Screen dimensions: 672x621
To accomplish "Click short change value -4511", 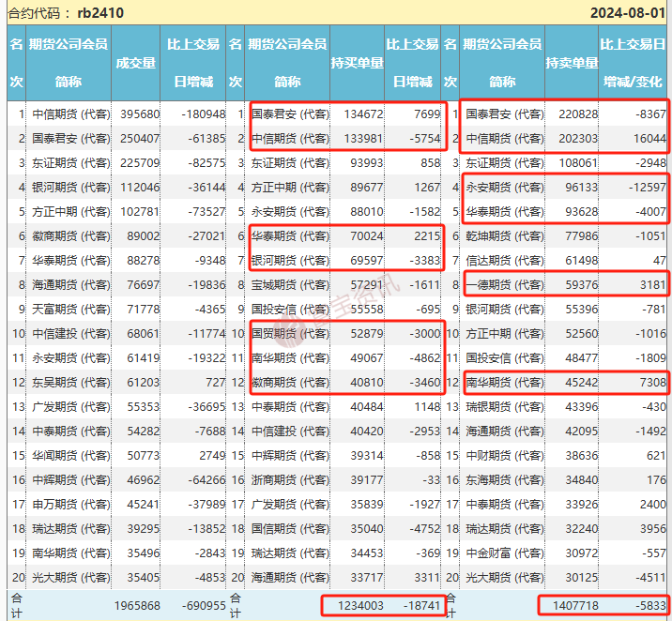I will pyautogui.click(x=650, y=578).
